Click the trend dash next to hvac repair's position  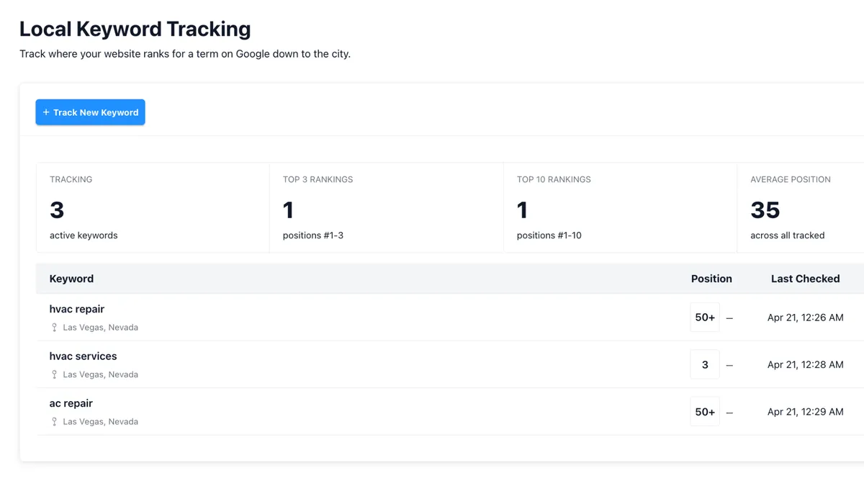pos(729,317)
